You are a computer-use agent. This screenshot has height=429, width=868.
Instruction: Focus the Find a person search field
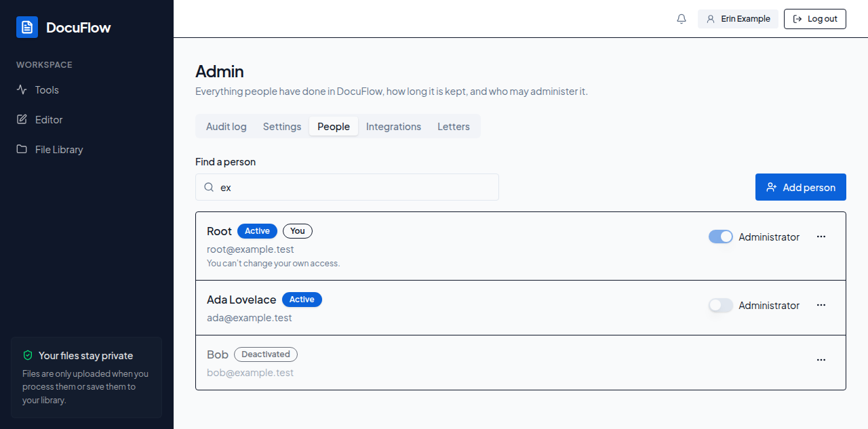(x=347, y=187)
